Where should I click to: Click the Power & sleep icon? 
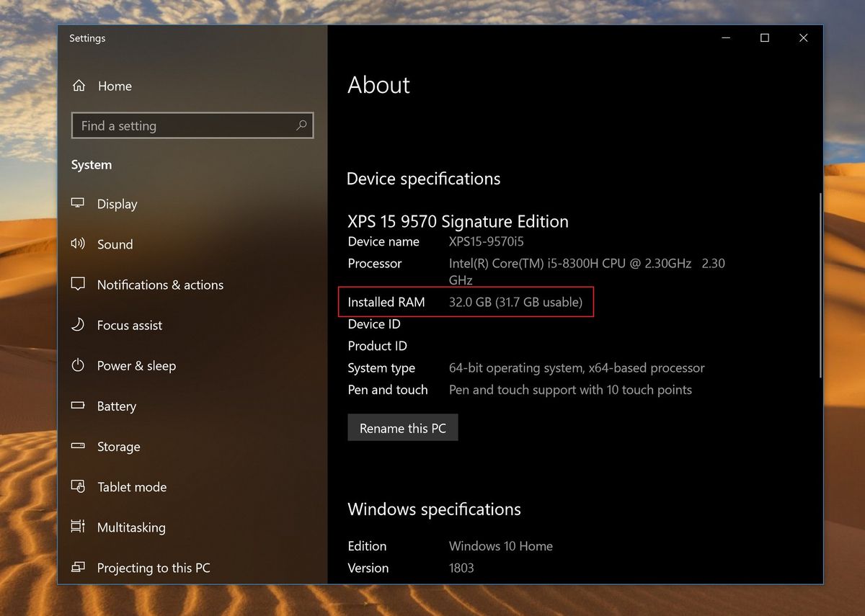point(77,365)
